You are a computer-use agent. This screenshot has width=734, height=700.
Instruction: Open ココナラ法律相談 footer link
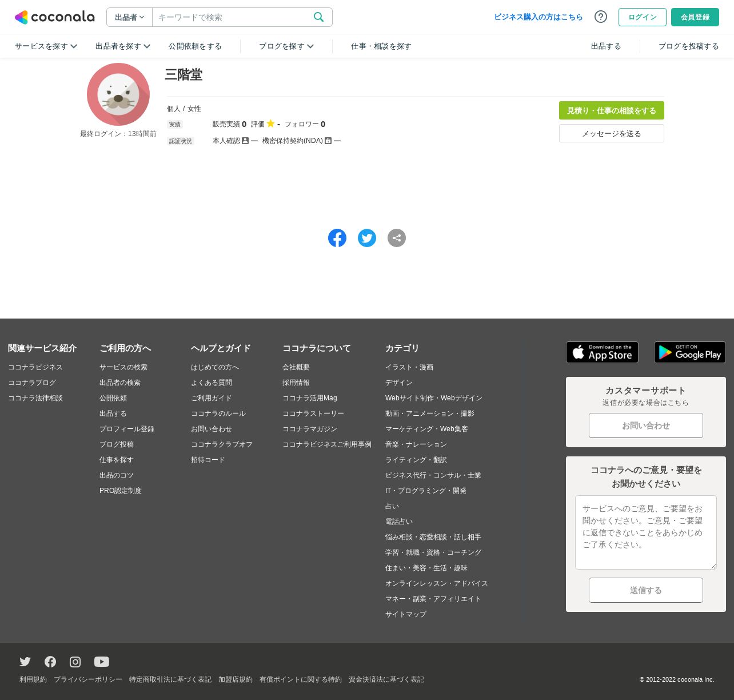[35, 398]
